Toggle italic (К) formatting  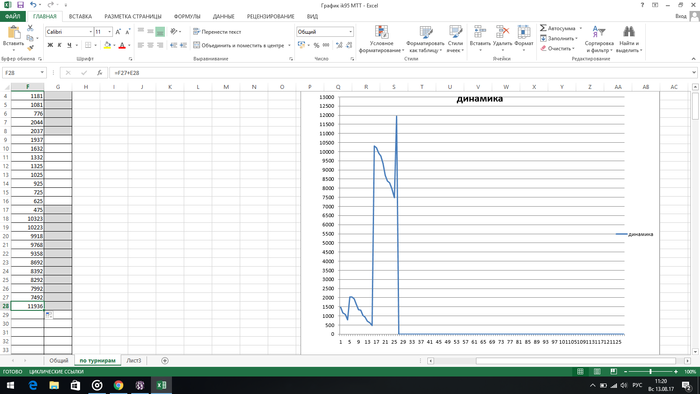59,45
